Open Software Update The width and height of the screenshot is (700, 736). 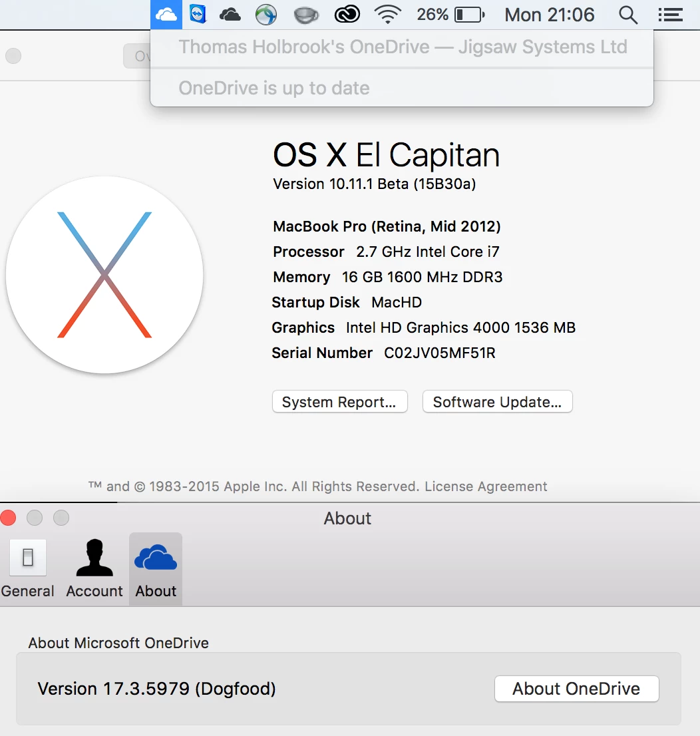497,402
